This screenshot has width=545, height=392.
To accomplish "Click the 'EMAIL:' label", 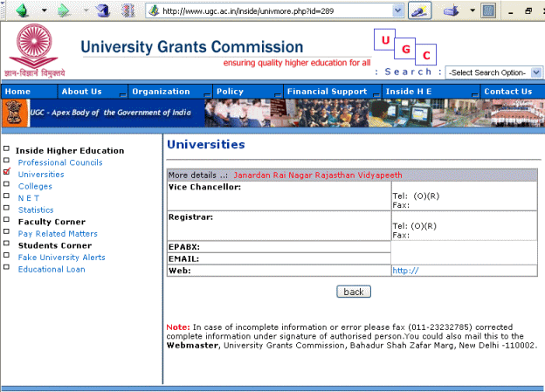I will coord(183,259).
